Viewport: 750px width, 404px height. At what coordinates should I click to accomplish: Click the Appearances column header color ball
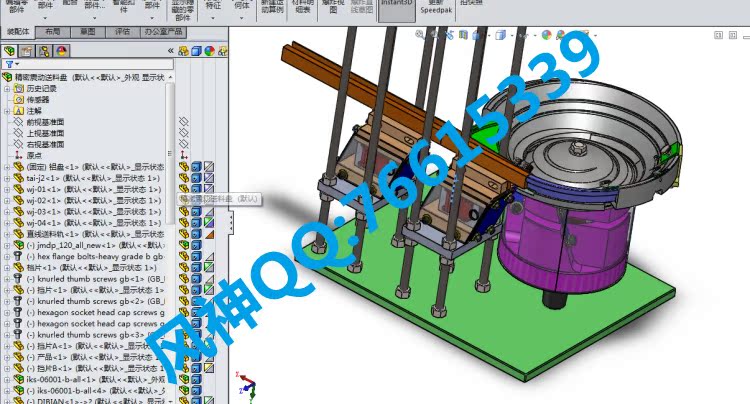210,51
